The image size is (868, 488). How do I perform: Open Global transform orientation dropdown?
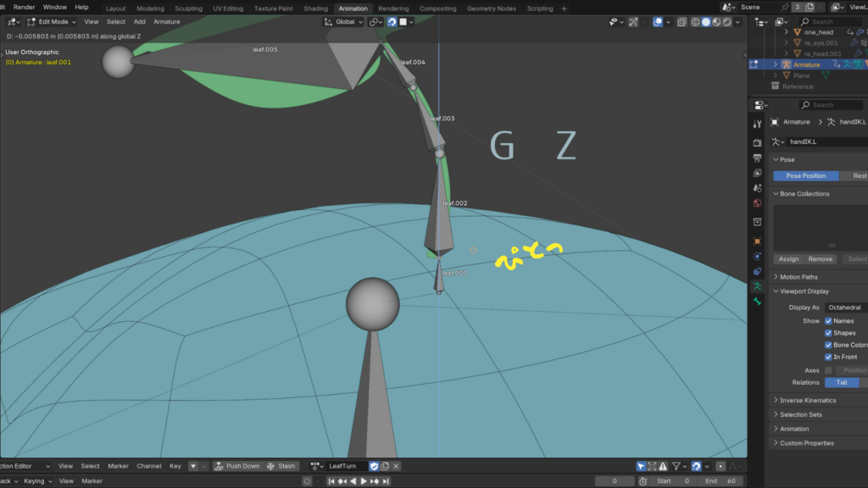tap(343, 22)
